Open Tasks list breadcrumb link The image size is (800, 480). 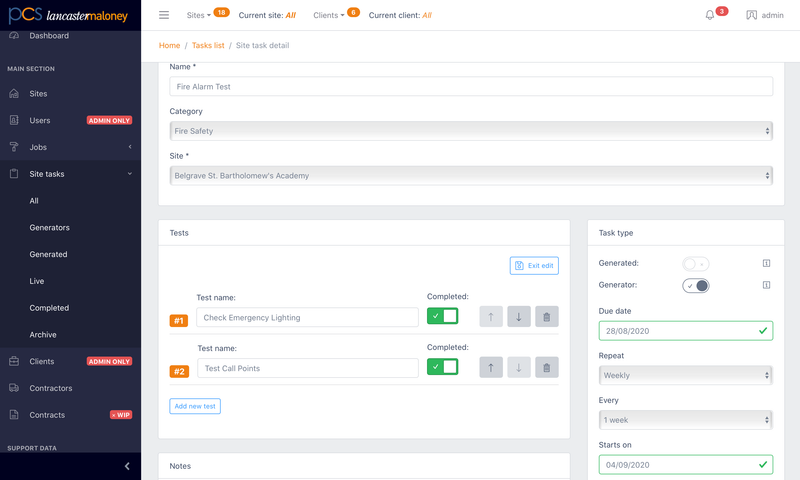208,45
